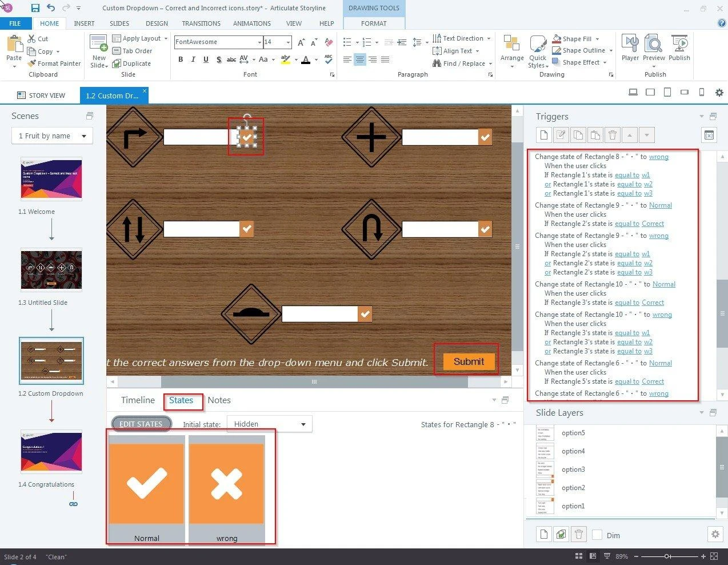Image resolution: width=728 pixels, height=565 pixels.
Task: Switch to the Timeline panel tab
Action: (x=138, y=400)
